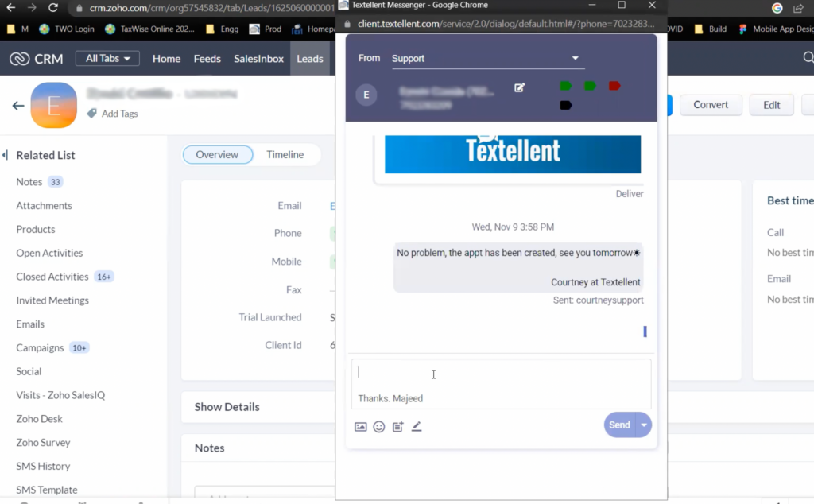Click the browser forward arrow
The image size is (814, 504).
(x=32, y=8)
